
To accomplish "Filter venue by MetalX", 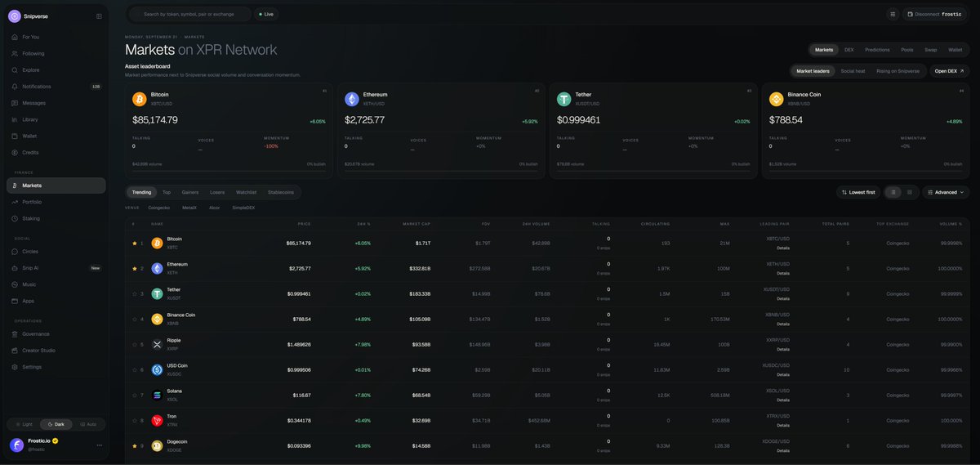I will 189,208.
